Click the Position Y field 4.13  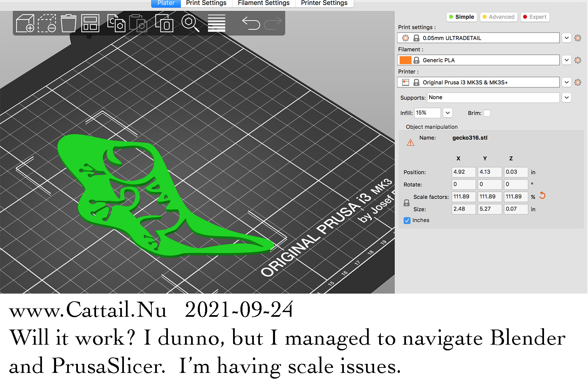click(490, 172)
